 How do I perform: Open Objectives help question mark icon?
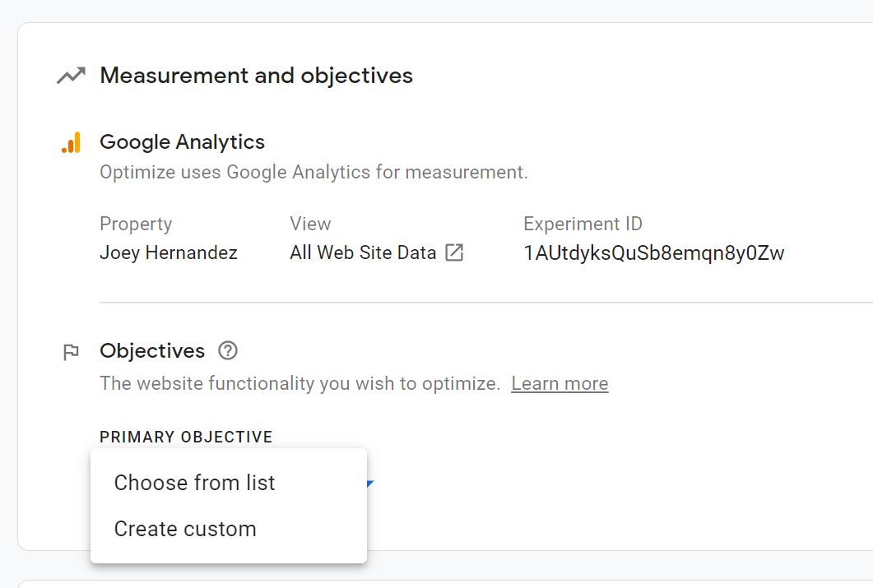[x=228, y=351]
